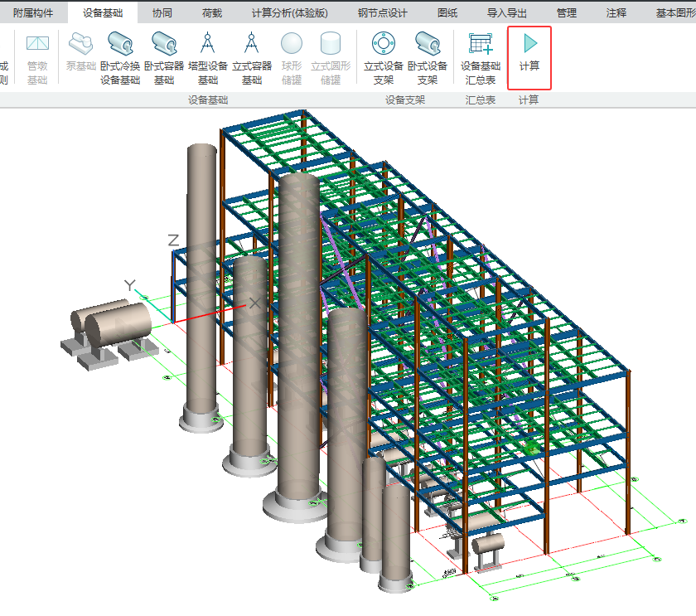Choose the 立式圆形储罐 vertical round tank
696x616 pixels.
coord(331,58)
